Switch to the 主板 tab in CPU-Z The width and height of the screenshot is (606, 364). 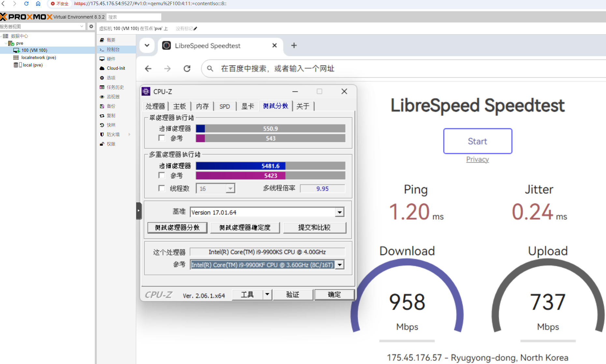pos(180,106)
